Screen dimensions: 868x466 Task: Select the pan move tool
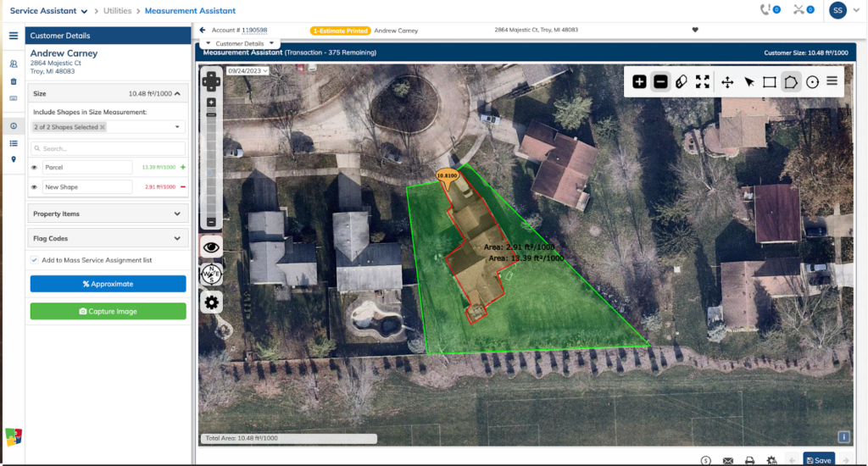point(727,82)
